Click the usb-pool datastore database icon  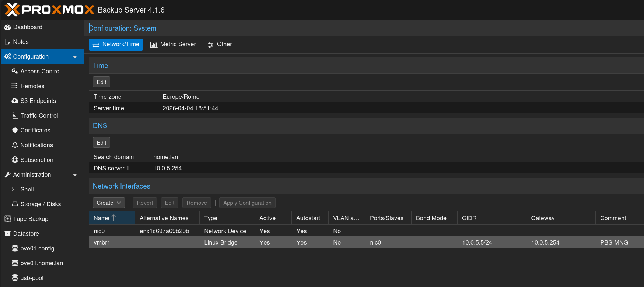coord(15,278)
